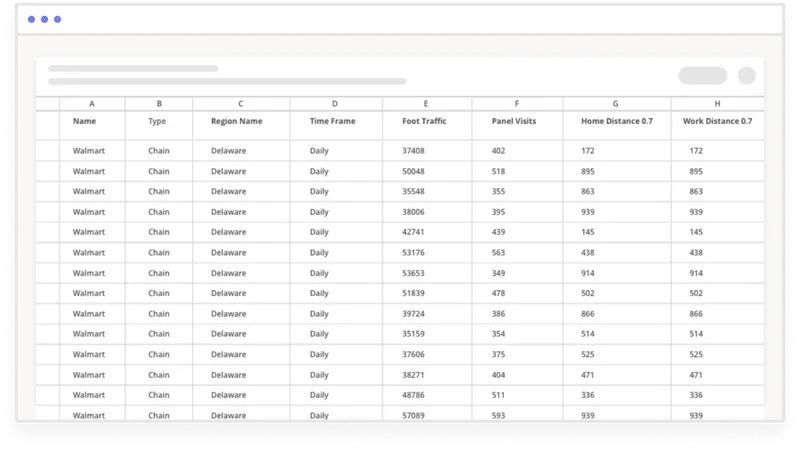
Task: Select foot traffic cell 57089
Action: point(427,414)
